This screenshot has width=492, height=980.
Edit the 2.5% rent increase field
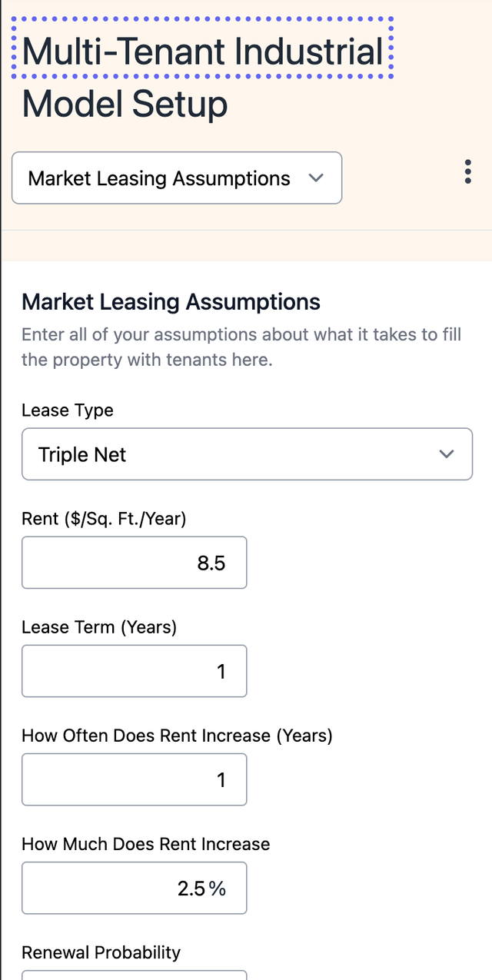click(x=135, y=888)
